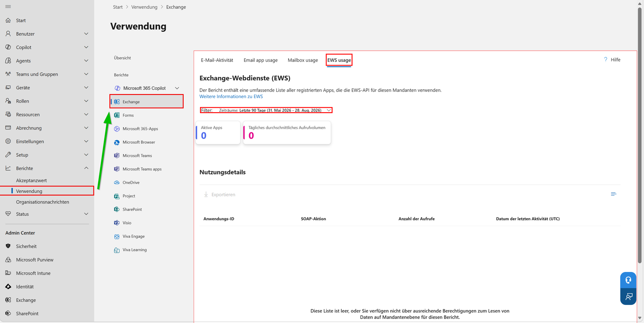Click the Copilot icon in left navigation

pos(8,47)
